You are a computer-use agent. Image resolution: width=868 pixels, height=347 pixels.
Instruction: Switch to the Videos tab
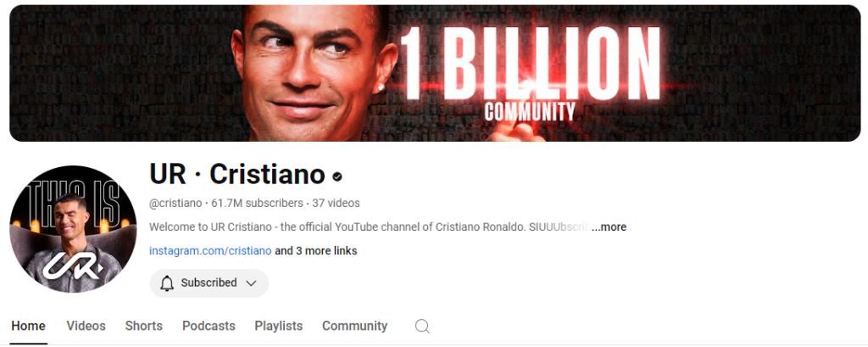click(x=86, y=326)
